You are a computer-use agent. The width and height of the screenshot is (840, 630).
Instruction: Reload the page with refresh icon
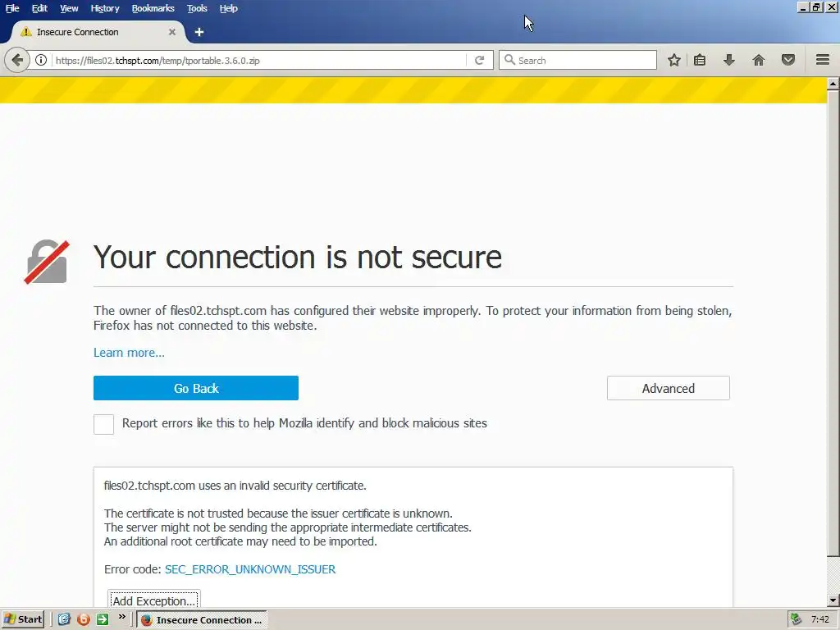(479, 60)
